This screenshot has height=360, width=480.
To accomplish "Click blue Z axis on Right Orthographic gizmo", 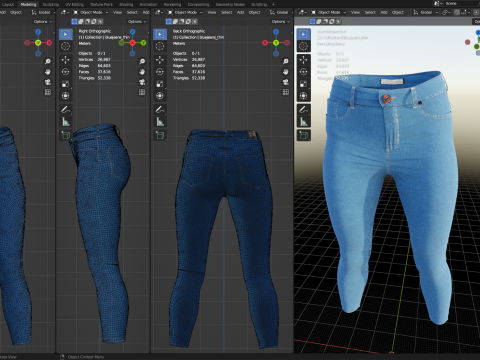I will (x=132, y=32).
